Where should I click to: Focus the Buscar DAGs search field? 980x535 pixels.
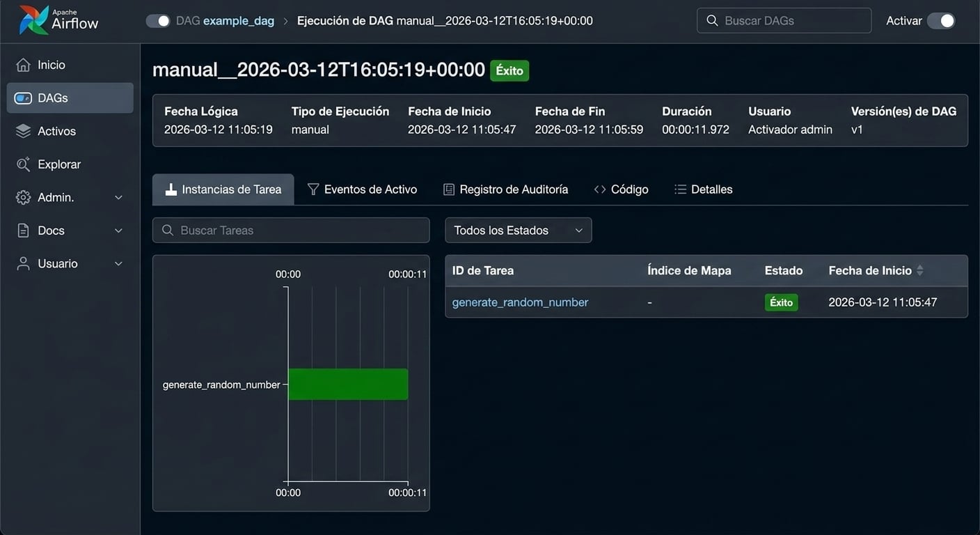coord(784,21)
